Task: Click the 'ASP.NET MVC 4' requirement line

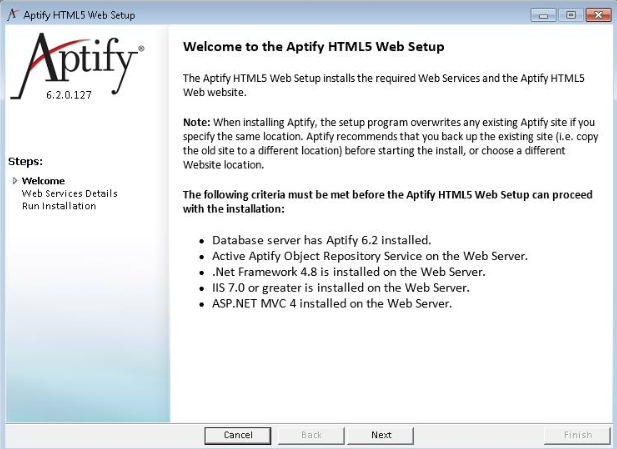Action: tap(332, 303)
